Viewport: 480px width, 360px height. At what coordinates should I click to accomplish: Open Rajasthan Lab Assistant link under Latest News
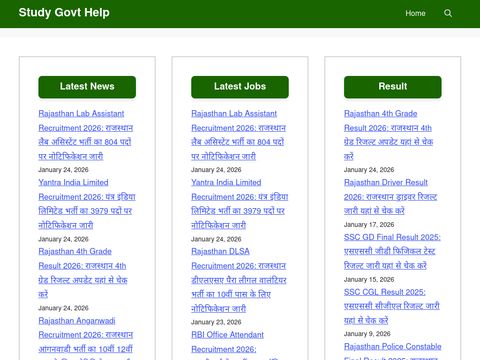(86, 135)
